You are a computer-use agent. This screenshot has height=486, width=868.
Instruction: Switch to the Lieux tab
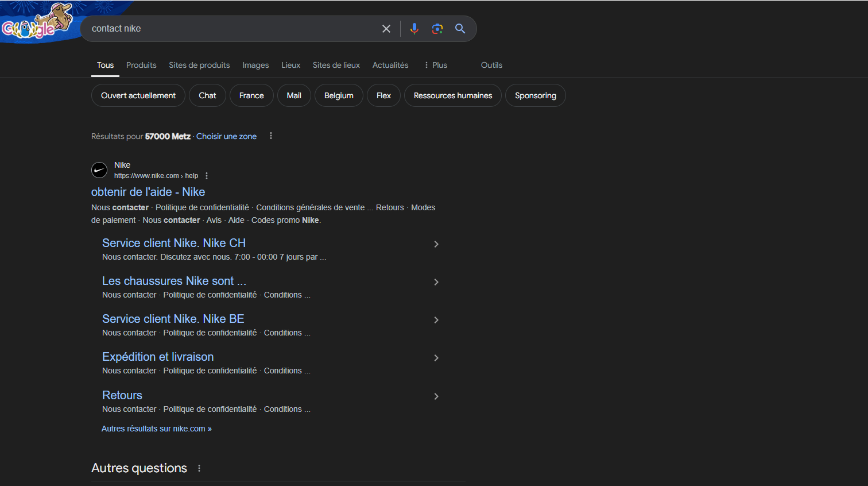pos(290,65)
